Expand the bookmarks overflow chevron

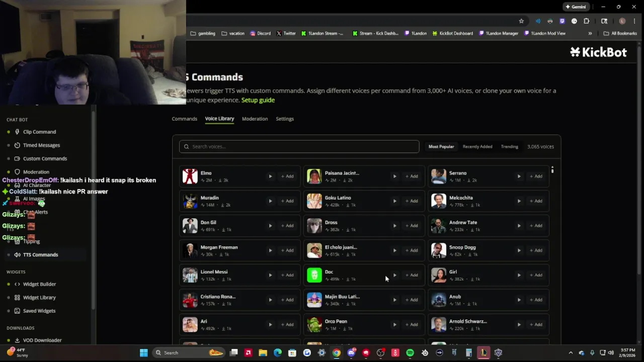(590, 34)
